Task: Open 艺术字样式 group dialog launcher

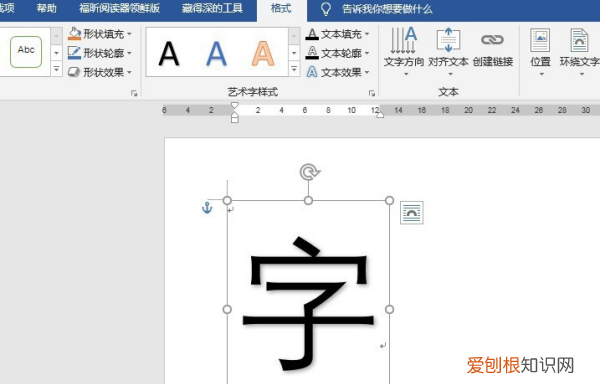Action: point(372,93)
